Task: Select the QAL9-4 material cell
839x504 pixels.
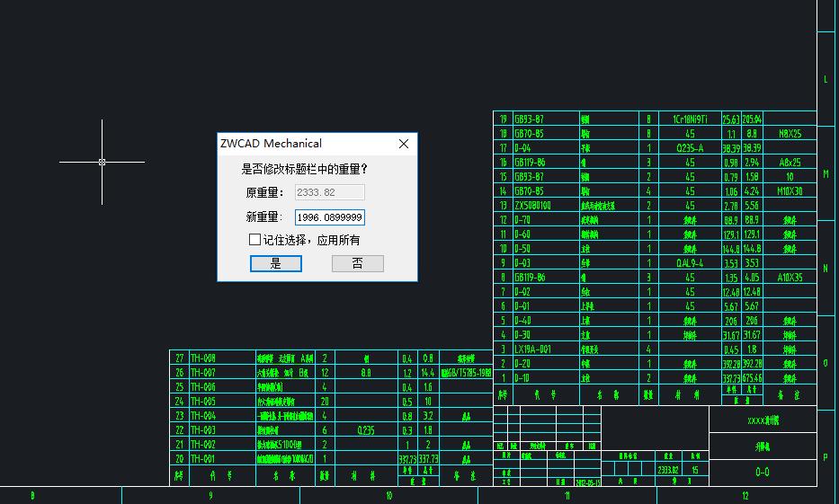Action: [690, 263]
